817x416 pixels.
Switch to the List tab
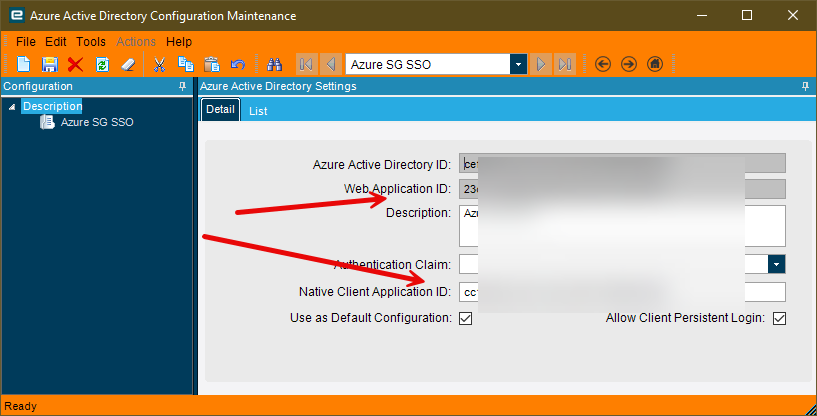coord(258,111)
